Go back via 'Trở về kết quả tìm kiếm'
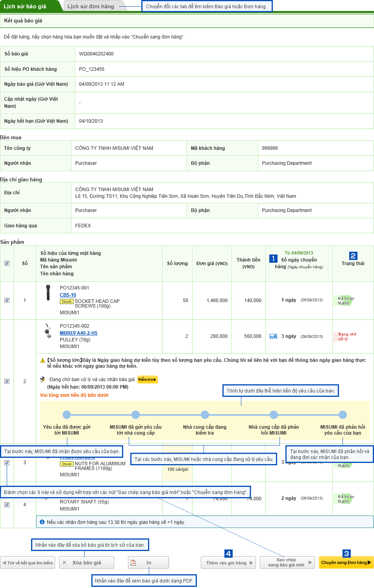Screen dimensions: 374x588 (28, 563)
